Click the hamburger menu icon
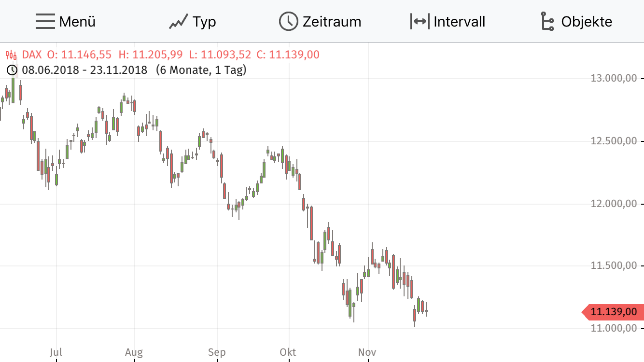 [45, 22]
